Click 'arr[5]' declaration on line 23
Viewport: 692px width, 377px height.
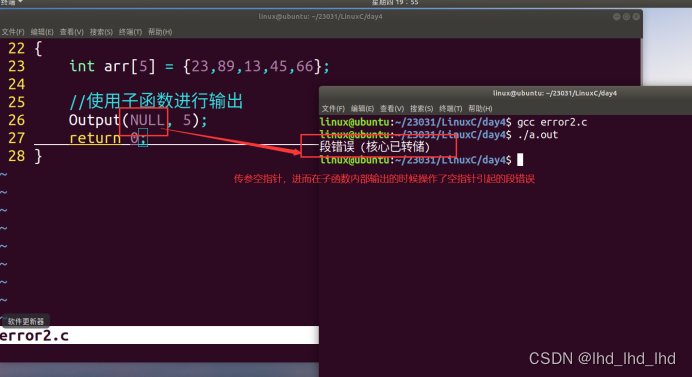(x=130, y=66)
